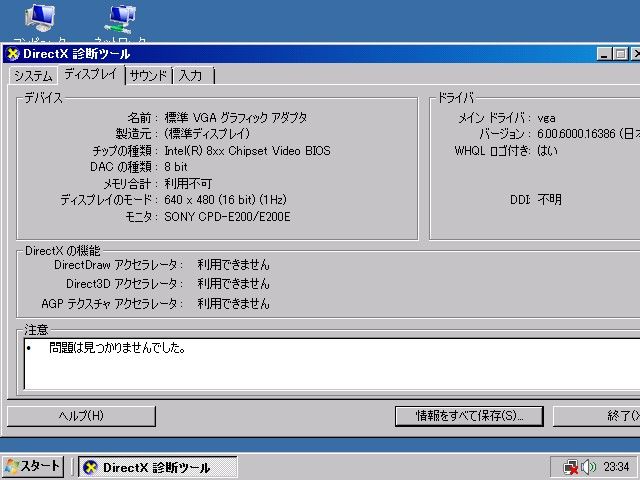Click the DirectX icon on the taskbar button

tap(91, 467)
